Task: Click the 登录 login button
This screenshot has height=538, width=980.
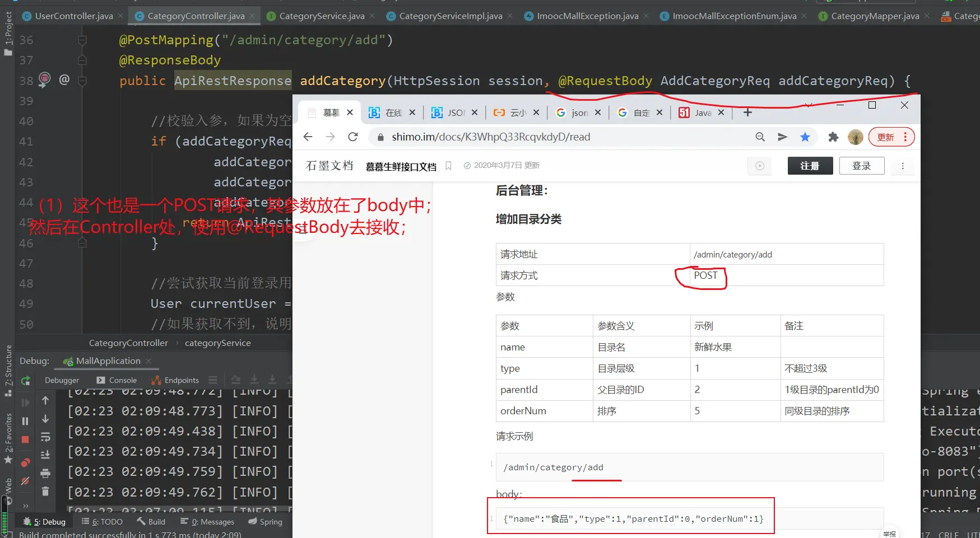Action: (861, 166)
